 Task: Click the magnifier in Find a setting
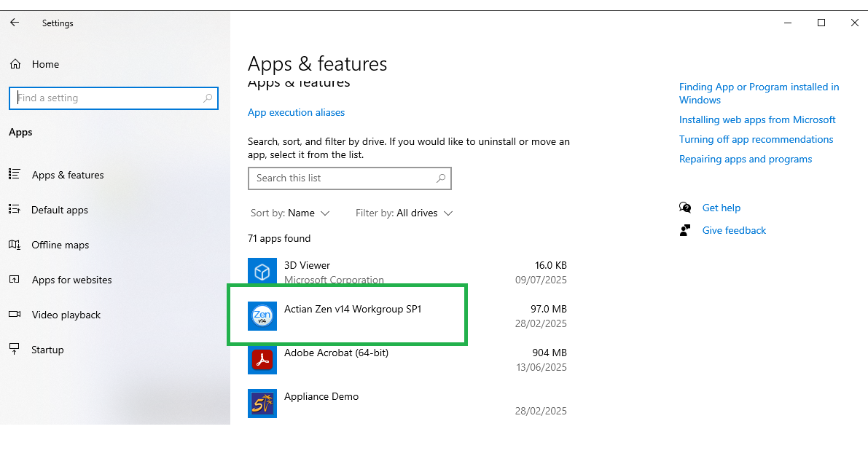[208, 98]
